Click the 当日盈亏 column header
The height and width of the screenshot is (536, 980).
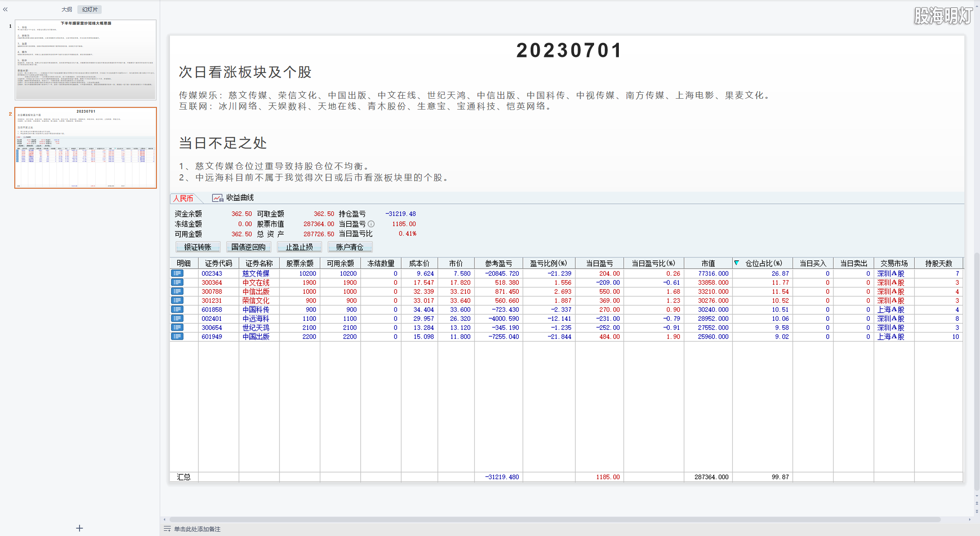point(599,263)
